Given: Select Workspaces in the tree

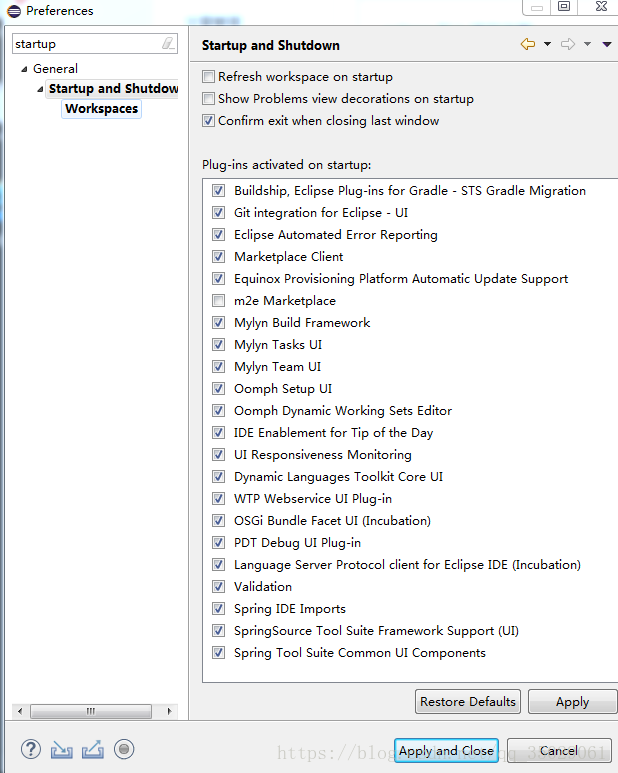Looking at the screenshot, I should tap(102, 108).
